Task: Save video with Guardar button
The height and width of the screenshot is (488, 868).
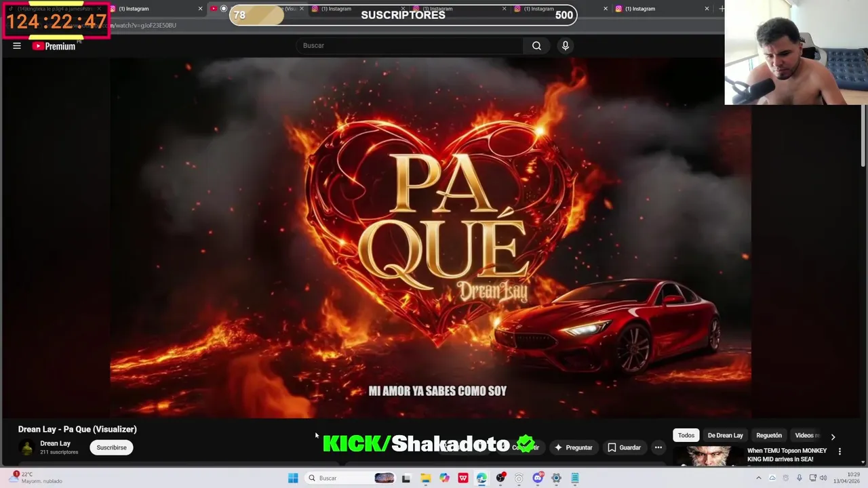Action: pos(624,447)
